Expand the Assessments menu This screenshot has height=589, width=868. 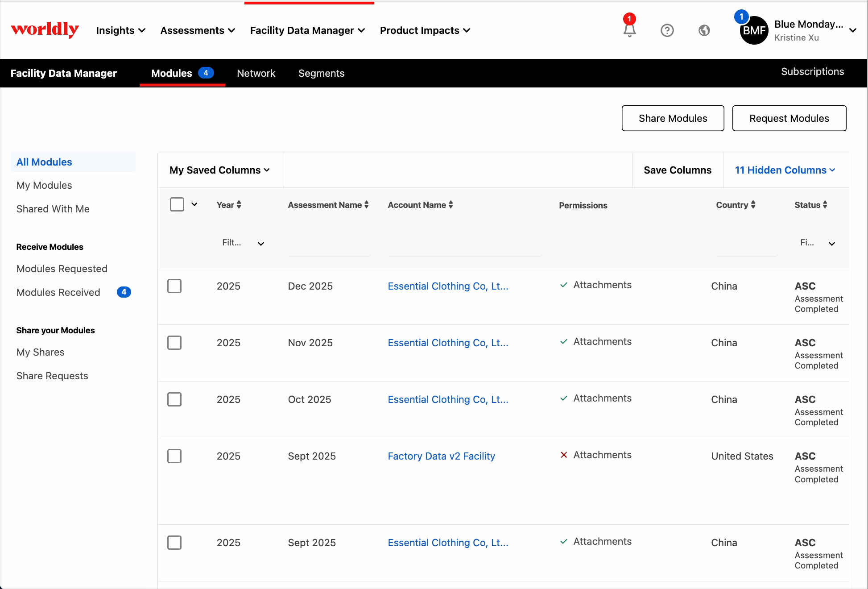[198, 30]
